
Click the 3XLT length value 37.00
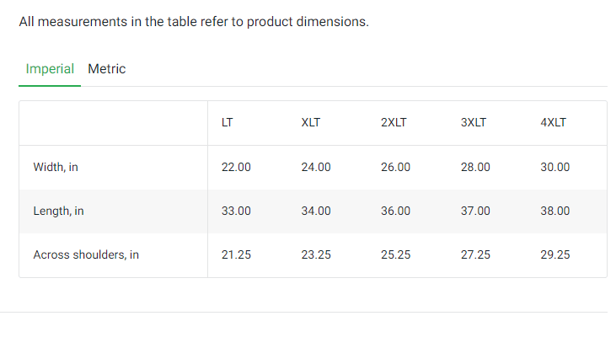pos(475,211)
